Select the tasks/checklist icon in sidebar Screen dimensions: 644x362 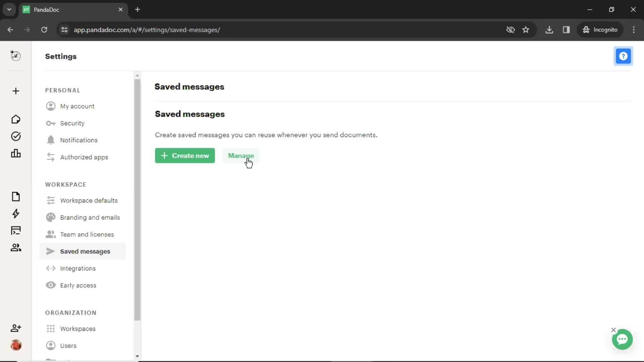[x=16, y=136]
